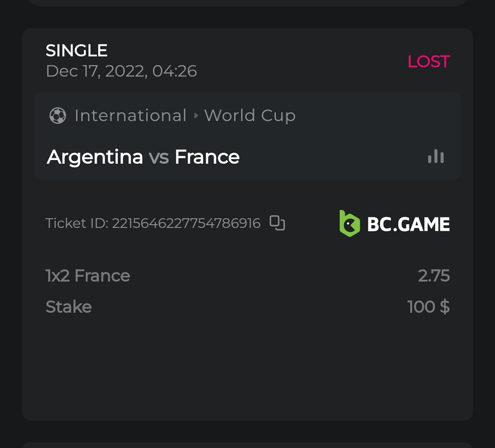
Task: Click the Stake label
Action: pos(69,307)
